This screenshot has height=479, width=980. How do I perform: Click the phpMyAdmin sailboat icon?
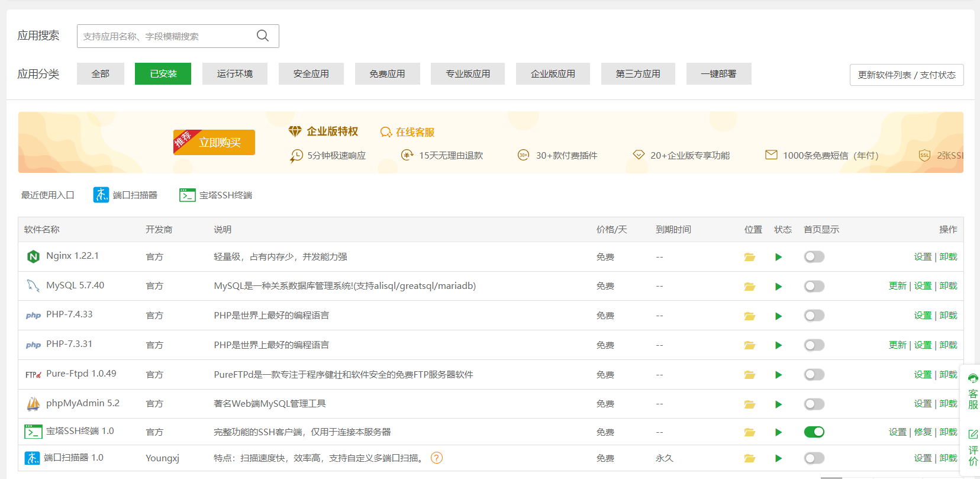click(33, 404)
